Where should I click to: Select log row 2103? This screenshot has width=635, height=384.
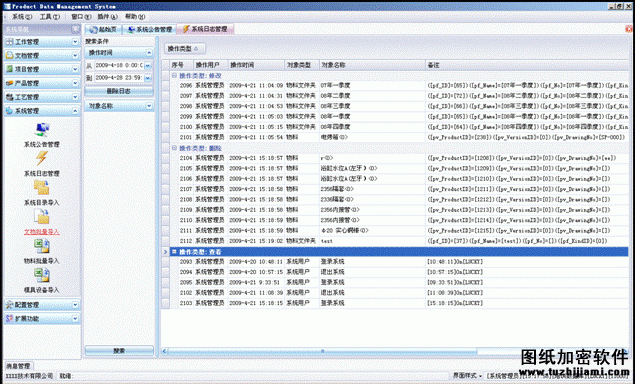(x=399, y=303)
